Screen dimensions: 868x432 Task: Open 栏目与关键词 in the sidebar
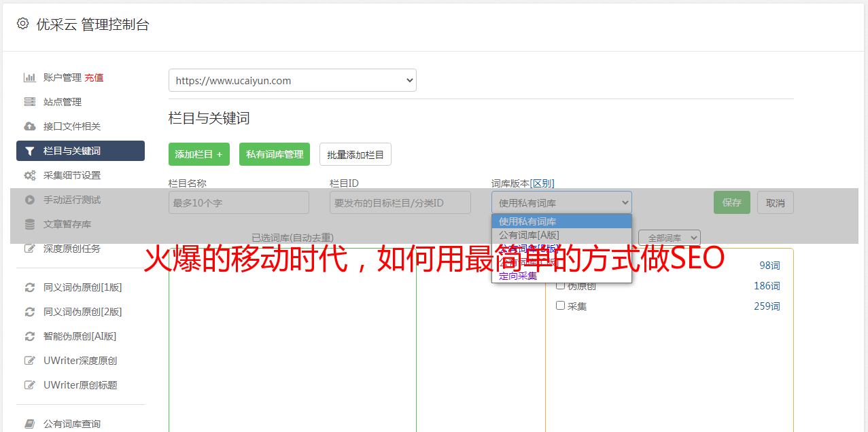pos(80,151)
